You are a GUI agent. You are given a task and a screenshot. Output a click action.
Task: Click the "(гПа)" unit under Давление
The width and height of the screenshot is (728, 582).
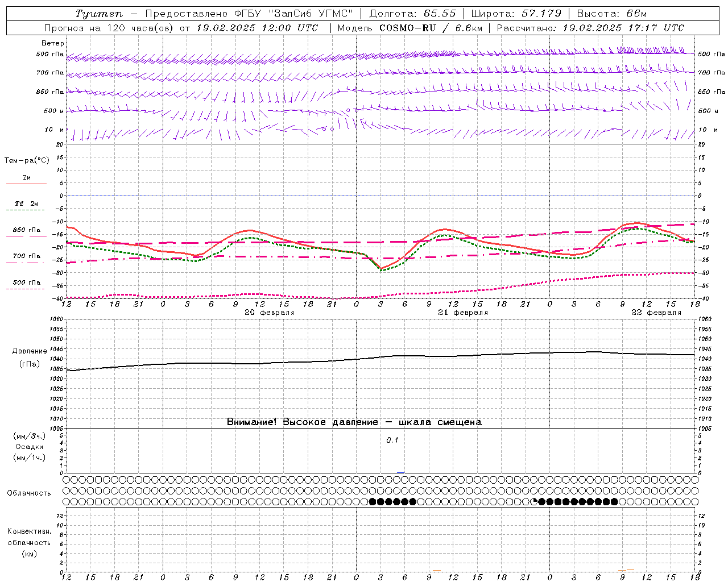tap(28, 364)
